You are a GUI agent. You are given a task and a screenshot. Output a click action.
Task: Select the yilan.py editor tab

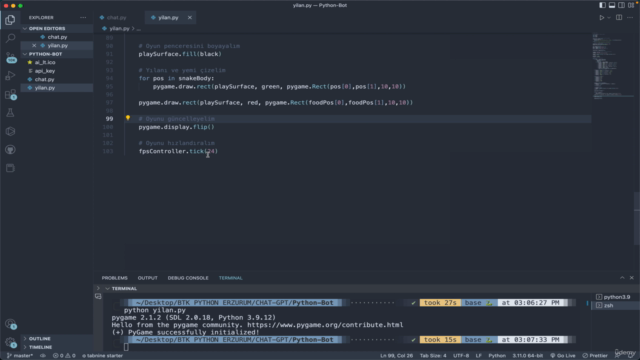click(x=168, y=18)
